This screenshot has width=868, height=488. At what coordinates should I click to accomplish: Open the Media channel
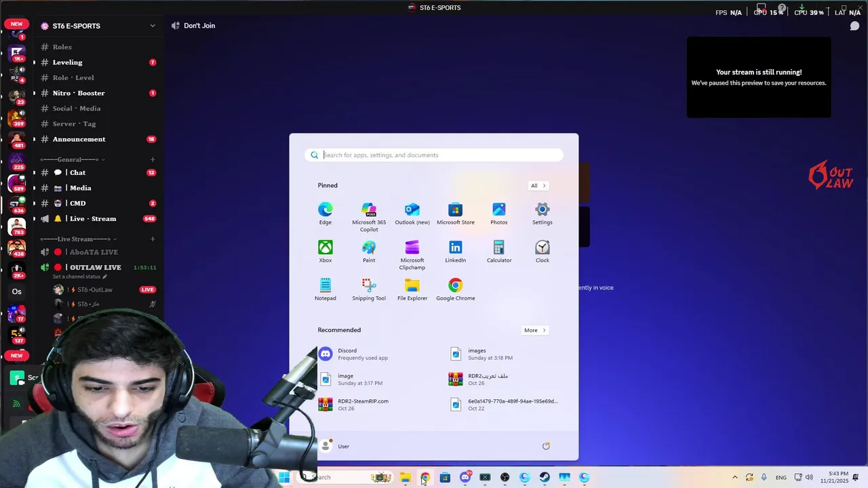98,188
